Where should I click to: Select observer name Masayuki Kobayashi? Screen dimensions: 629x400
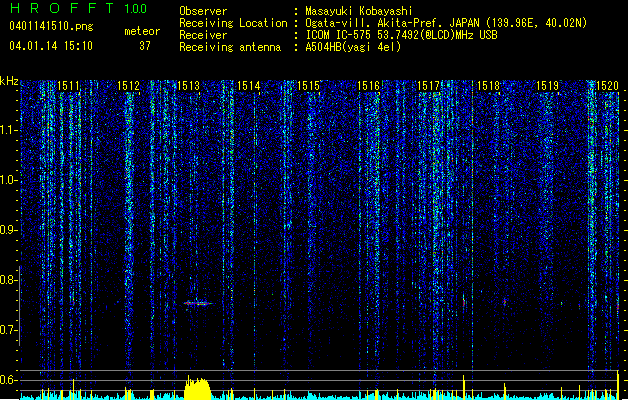359,11
